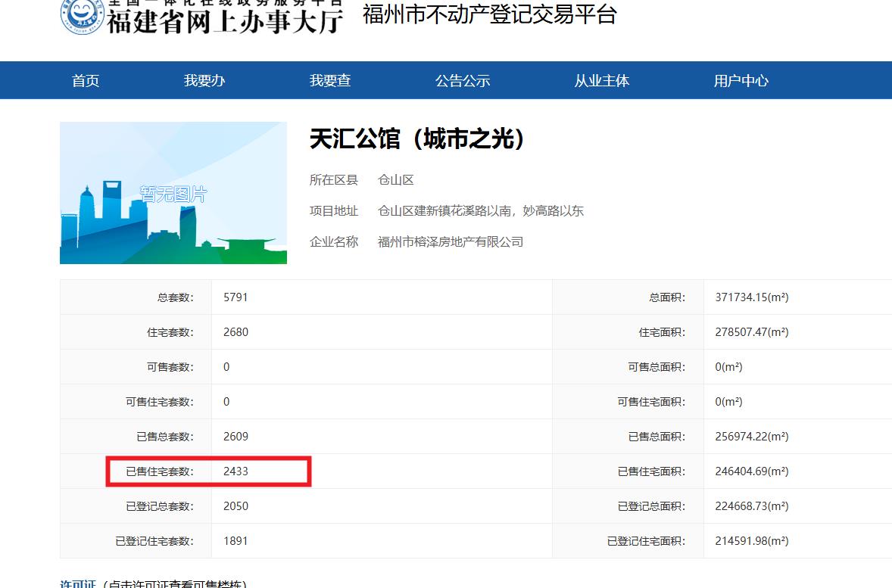Click the 暂无图片 project placeholder image
This screenshot has height=588, width=892.
click(x=173, y=193)
